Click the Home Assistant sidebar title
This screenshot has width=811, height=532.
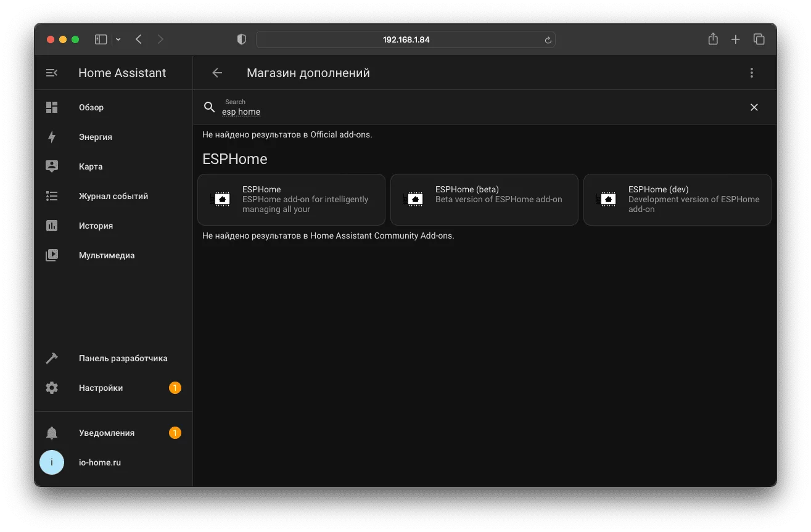[x=122, y=73]
